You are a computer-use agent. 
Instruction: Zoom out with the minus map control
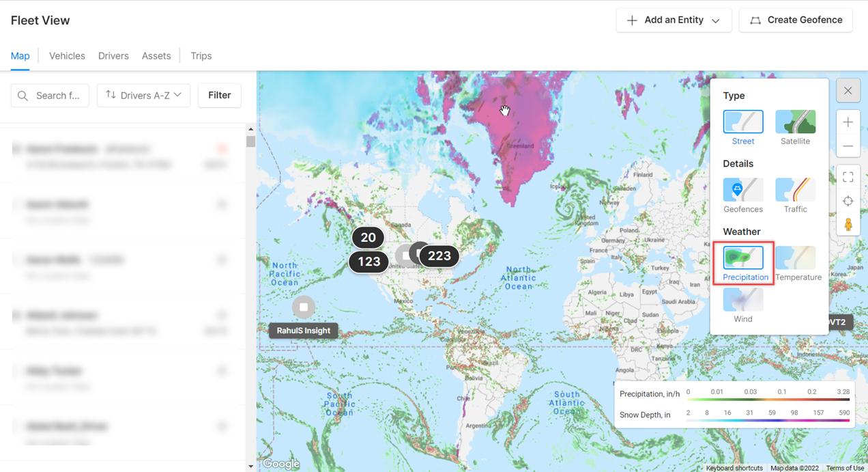point(848,146)
